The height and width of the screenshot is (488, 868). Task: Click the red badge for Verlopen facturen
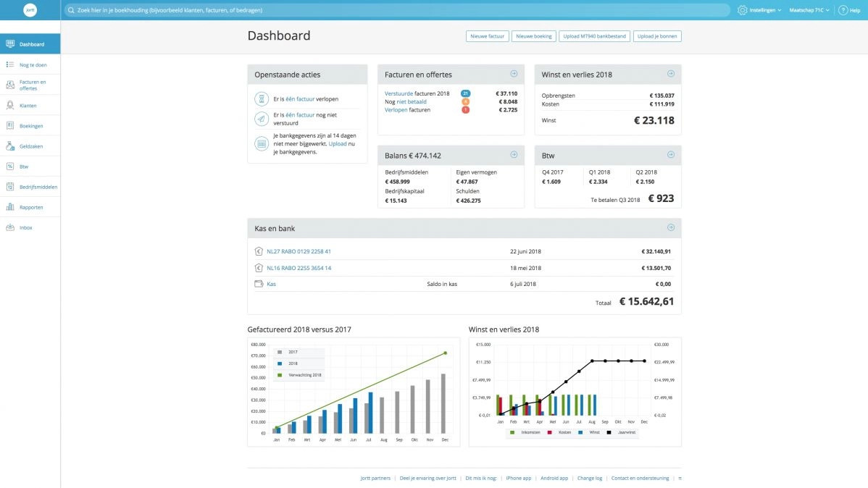466,110
